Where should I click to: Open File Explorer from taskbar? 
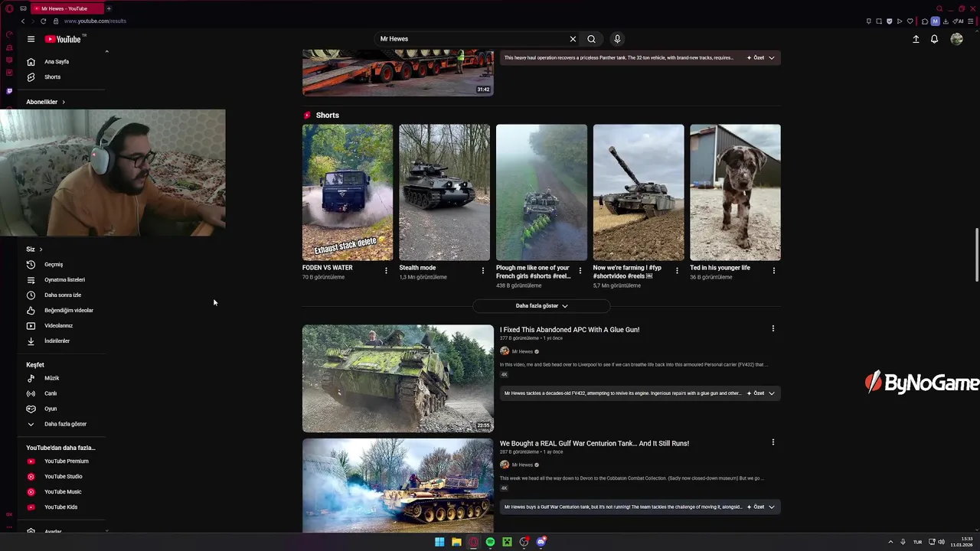coord(456,542)
